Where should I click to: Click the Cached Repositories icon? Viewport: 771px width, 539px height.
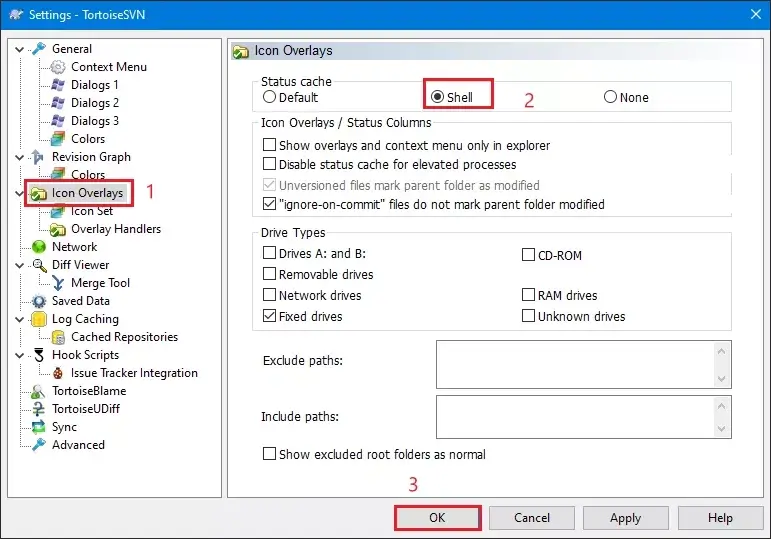(58, 337)
